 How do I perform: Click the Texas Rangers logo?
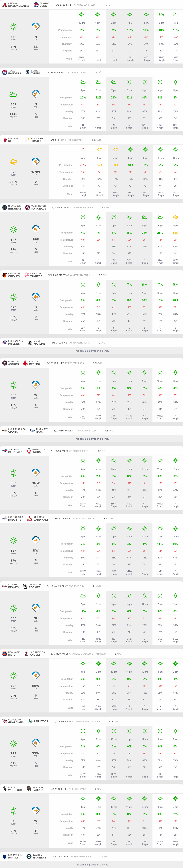5,73
